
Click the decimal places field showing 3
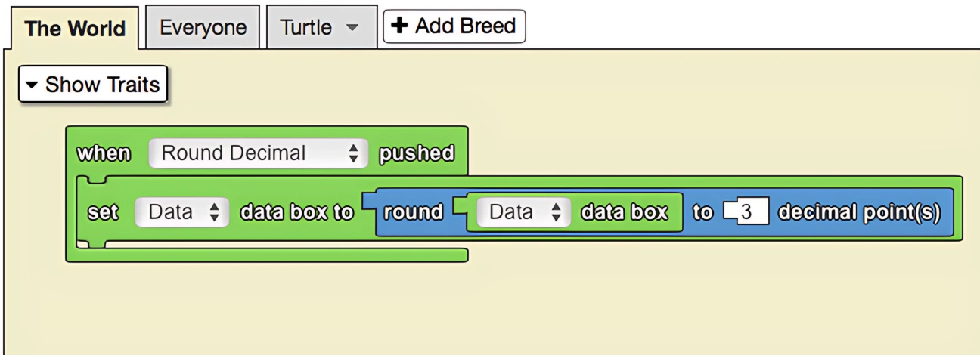click(x=746, y=212)
